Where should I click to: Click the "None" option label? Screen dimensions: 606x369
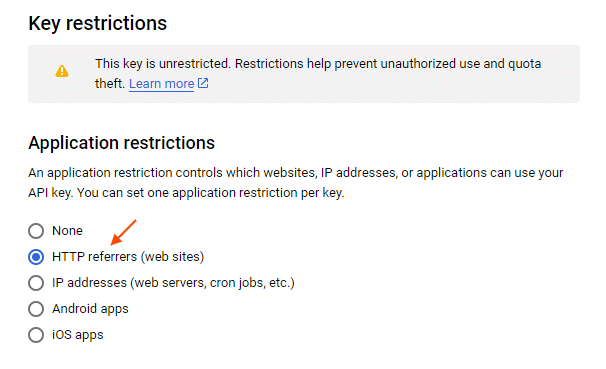point(67,231)
